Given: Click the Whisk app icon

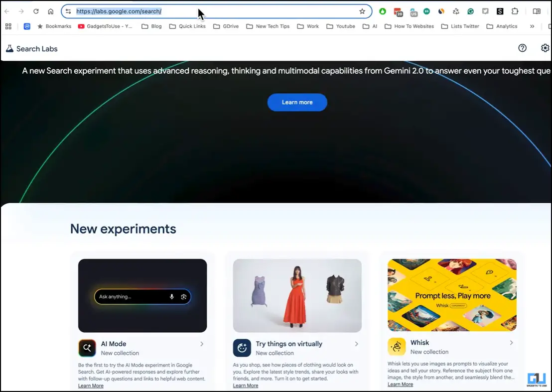Looking at the screenshot, I should 397,347.
